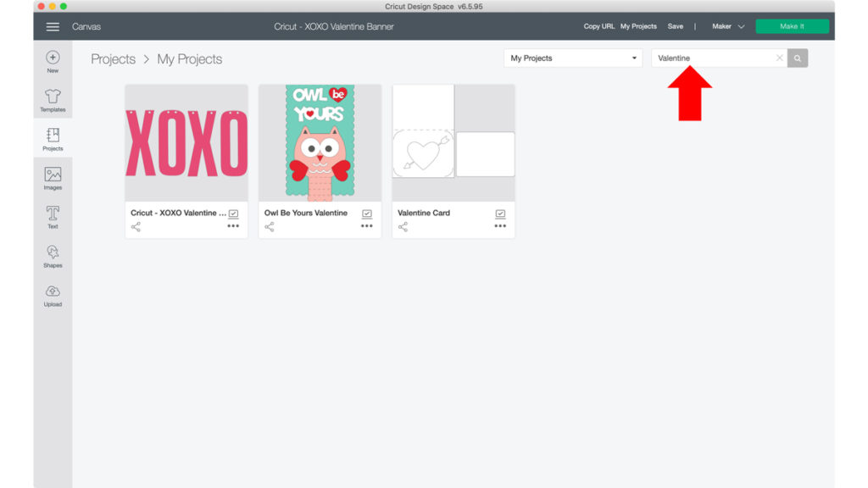The height and width of the screenshot is (488, 868).
Task: Minimize the Cricut Design Space window
Action: click(52, 6)
